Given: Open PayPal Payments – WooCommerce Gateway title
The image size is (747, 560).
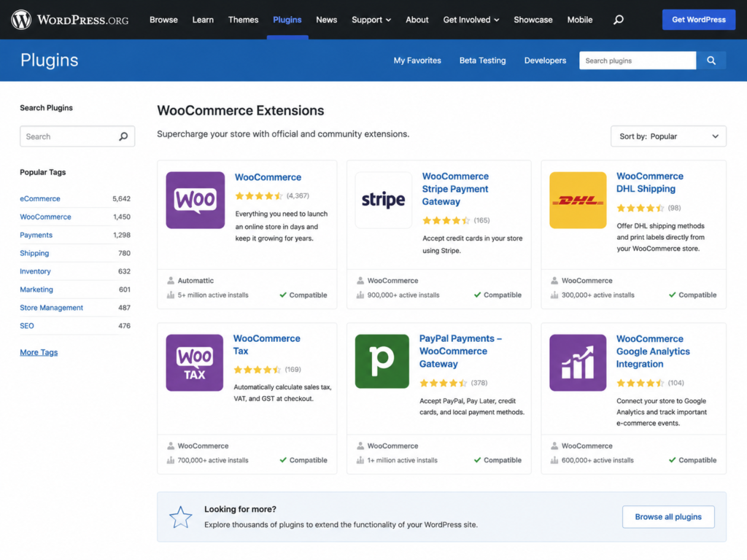Looking at the screenshot, I should point(460,351).
